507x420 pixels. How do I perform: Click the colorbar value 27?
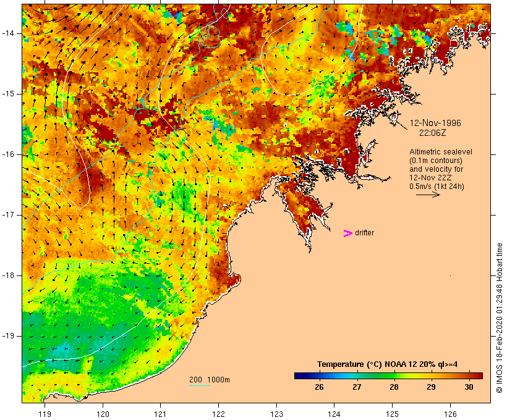coord(357,387)
